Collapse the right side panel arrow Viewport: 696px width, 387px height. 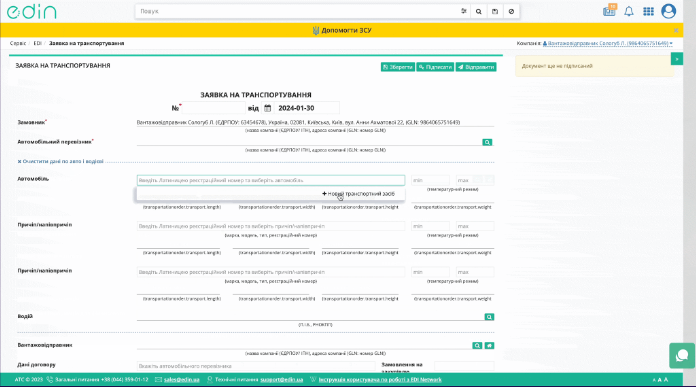[676, 59]
